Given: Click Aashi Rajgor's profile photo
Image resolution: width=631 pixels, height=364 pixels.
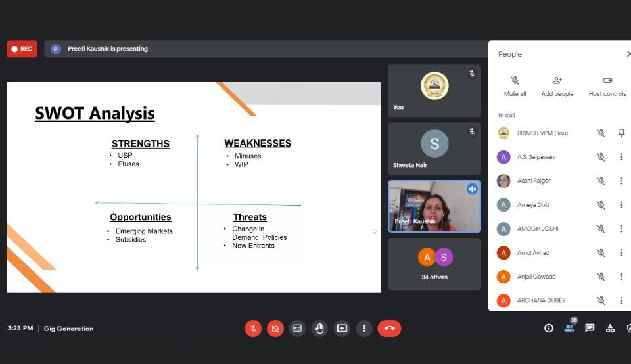Looking at the screenshot, I should [x=503, y=181].
